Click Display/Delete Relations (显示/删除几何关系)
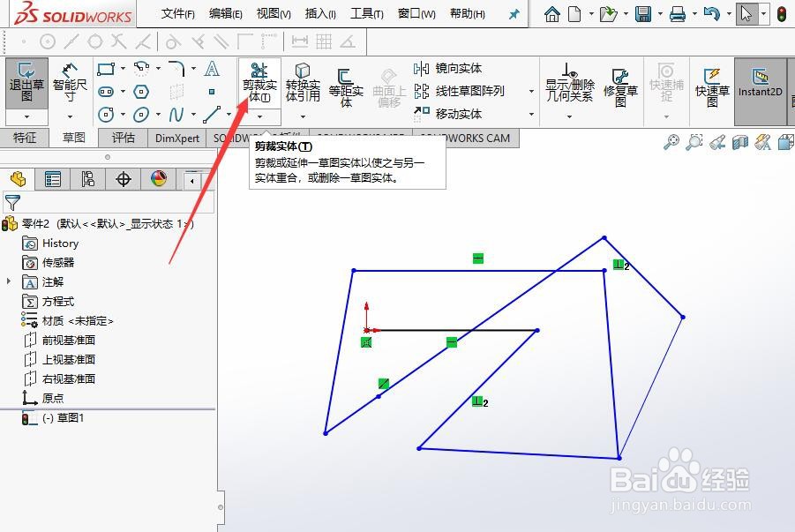 click(570, 83)
